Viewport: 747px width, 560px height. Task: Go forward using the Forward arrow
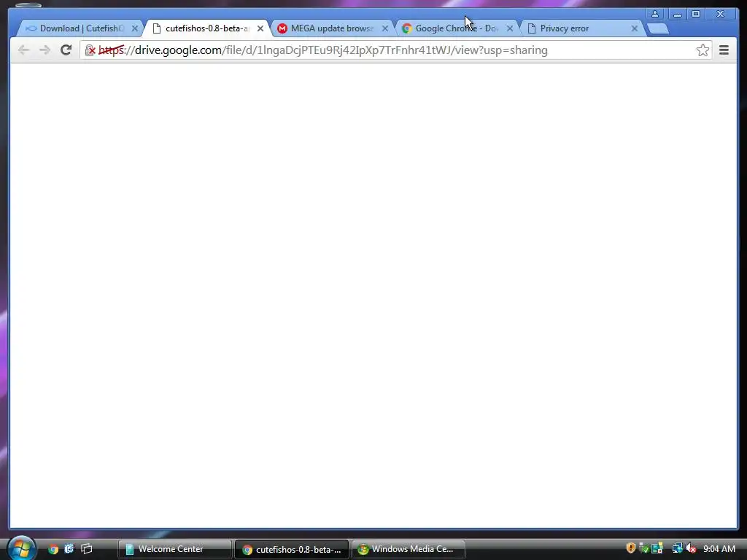tap(44, 50)
